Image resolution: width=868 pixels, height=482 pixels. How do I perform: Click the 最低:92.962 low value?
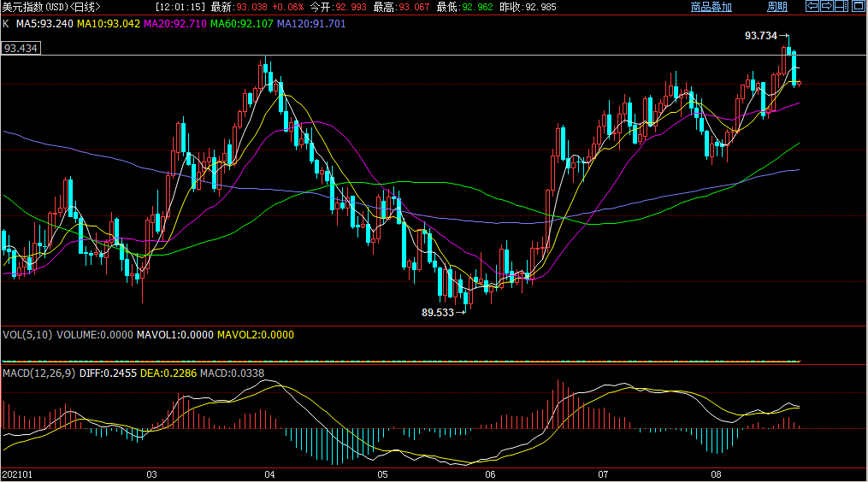464,7
